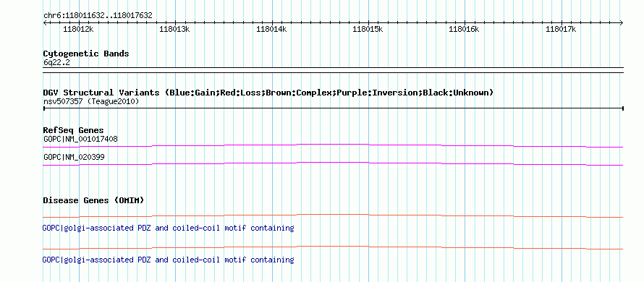Open the Disease Genes (OMIM) track heading
The width and height of the screenshot is (644, 282).
click(x=93, y=200)
